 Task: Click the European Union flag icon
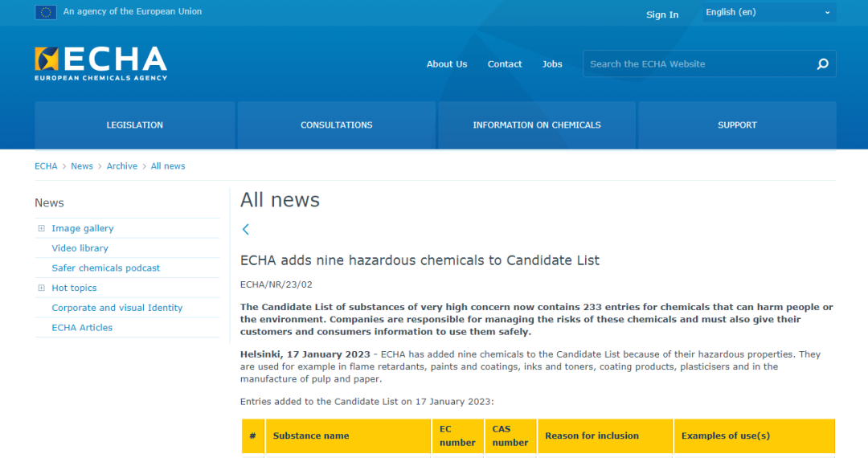[x=45, y=11]
